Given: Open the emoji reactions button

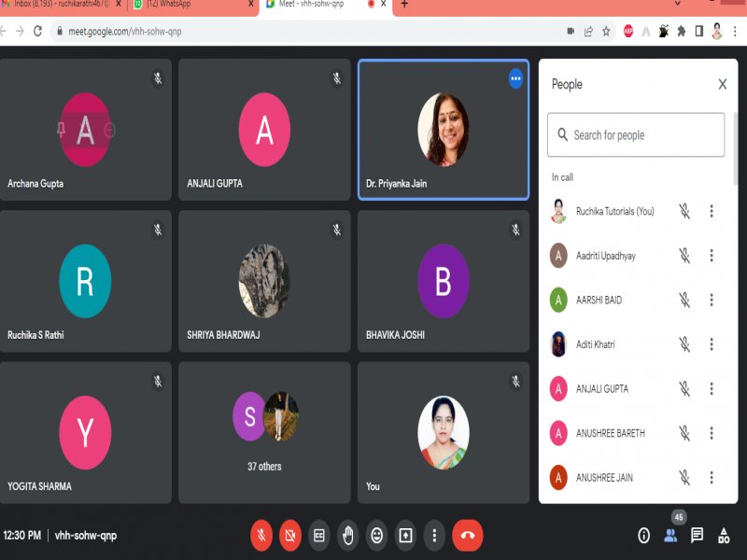Looking at the screenshot, I should point(376,536).
